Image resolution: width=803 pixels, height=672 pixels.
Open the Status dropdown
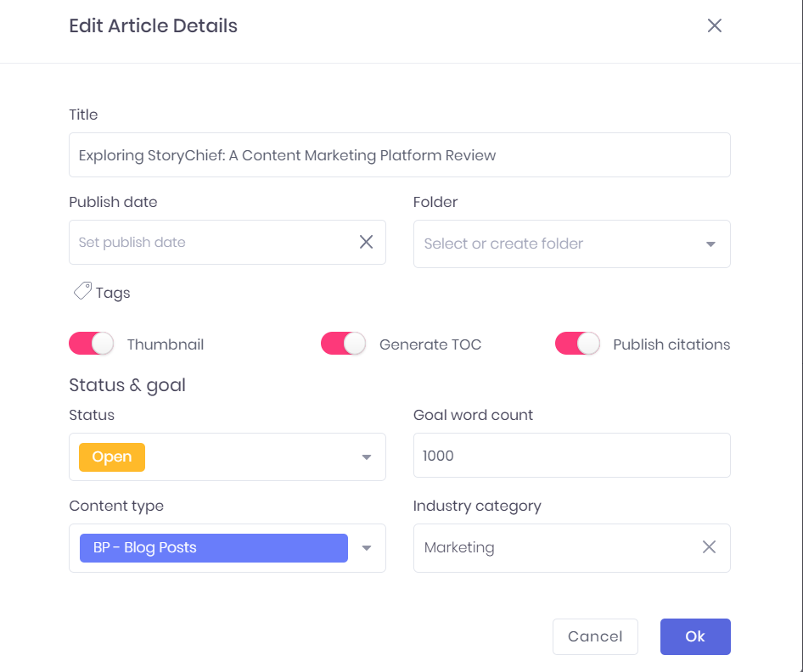367,456
